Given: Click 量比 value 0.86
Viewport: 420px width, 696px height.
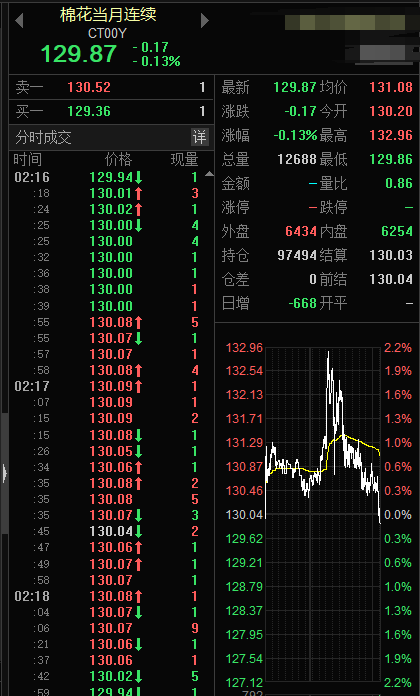Looking at the screenshot, I should pyautogui.click(x=399, y=183).
